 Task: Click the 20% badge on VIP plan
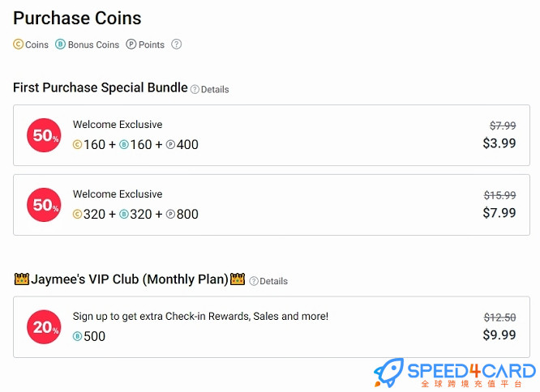tap(44, 327)
